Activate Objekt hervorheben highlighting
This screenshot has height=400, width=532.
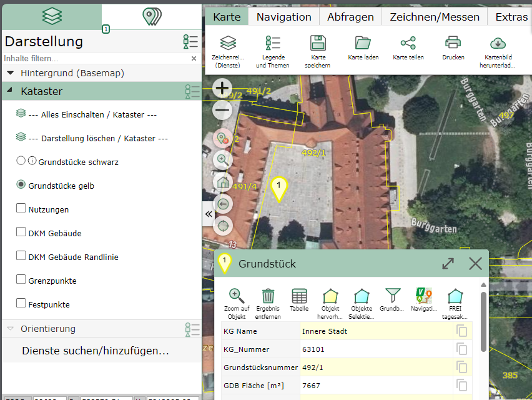coord(330,299)
